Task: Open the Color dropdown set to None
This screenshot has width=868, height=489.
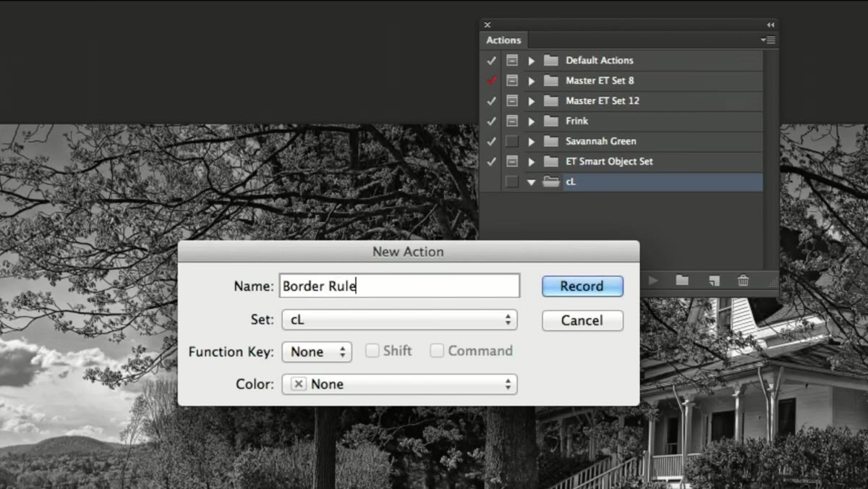Action: (x=399, y=384)
